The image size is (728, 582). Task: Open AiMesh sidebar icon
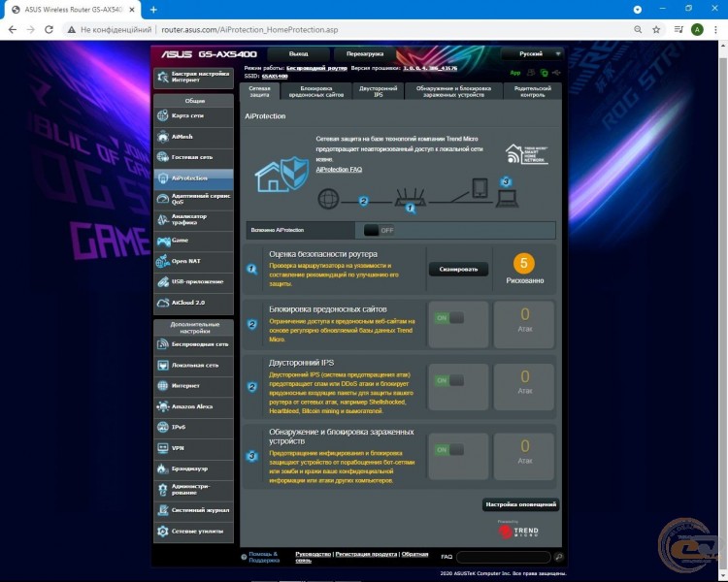pyautogui.click(x=162, y=137)
